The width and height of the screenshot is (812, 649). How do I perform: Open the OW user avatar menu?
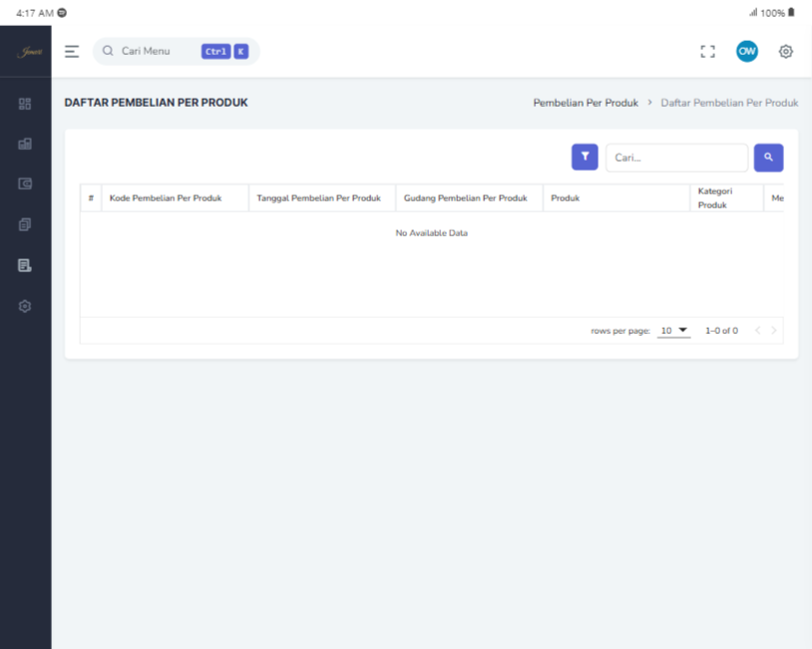[746, 52]
